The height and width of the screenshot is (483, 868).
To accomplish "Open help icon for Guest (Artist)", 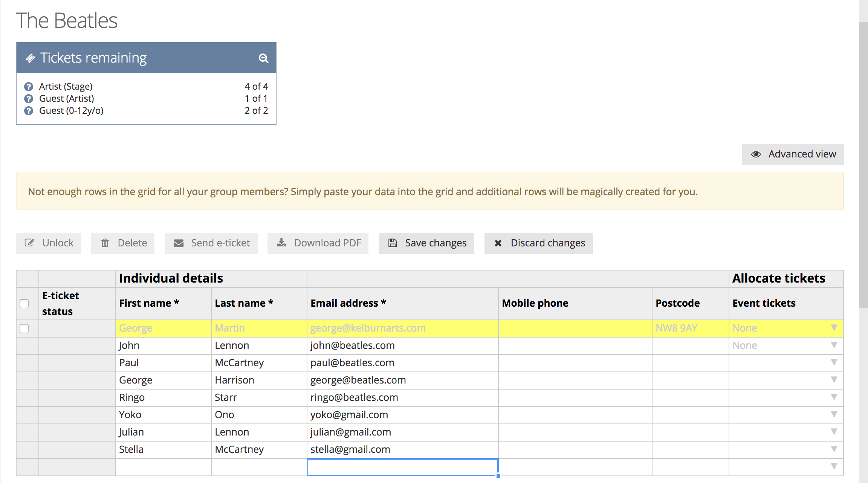I will pos(29,99).
